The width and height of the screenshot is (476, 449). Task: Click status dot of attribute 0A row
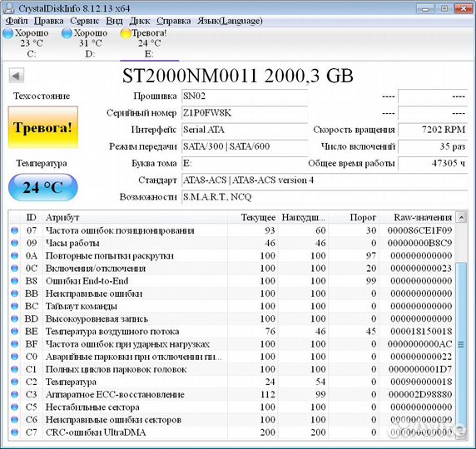[x=15, y=255]
